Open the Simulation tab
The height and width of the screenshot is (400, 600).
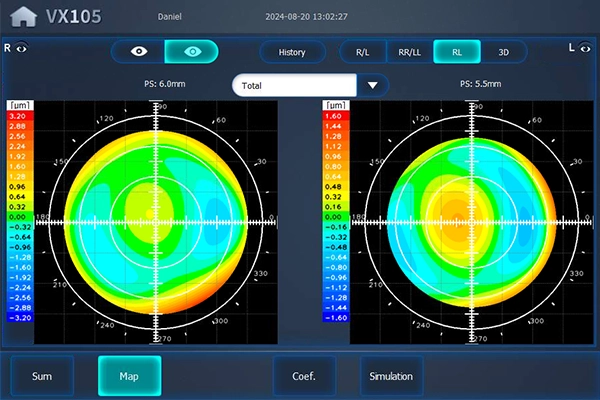point(391,376)
